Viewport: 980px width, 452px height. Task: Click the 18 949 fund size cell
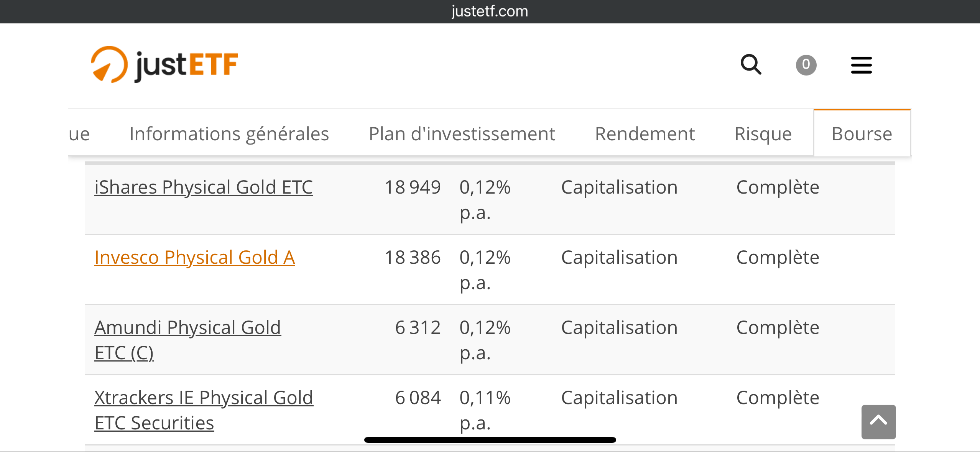413,187
